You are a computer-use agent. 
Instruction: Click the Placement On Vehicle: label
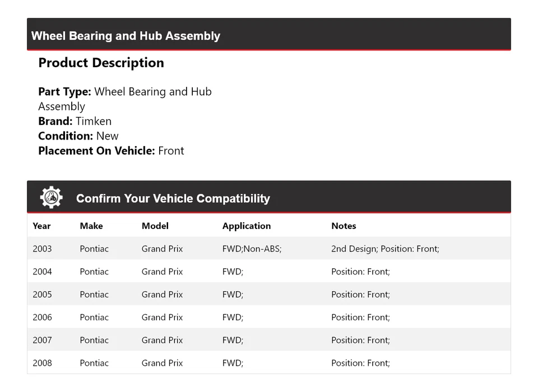pos(96,151)
